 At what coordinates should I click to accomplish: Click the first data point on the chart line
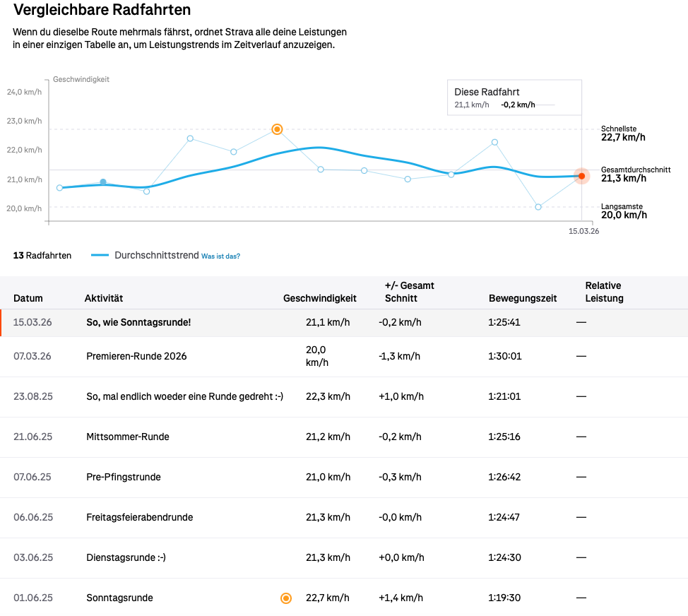[59, 188]
